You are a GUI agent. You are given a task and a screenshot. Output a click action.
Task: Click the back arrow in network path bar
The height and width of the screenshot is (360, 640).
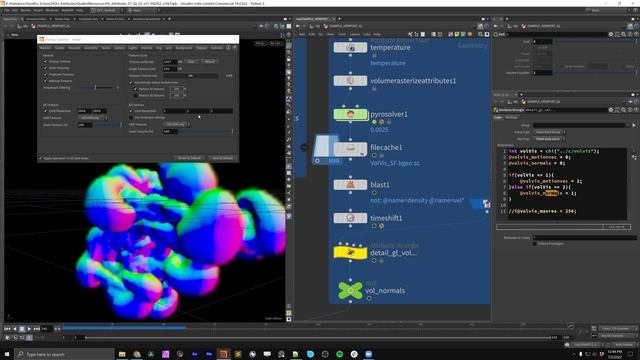tap(298, 26)
